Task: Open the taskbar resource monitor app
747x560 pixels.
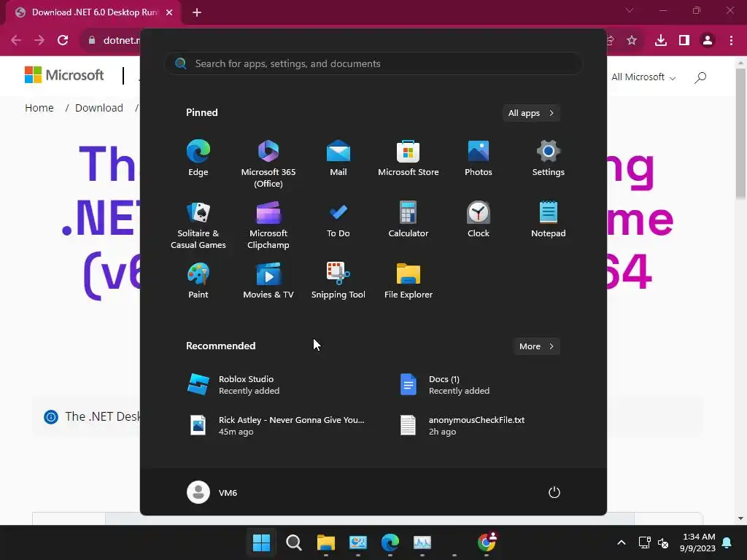Action: point(422,542)
